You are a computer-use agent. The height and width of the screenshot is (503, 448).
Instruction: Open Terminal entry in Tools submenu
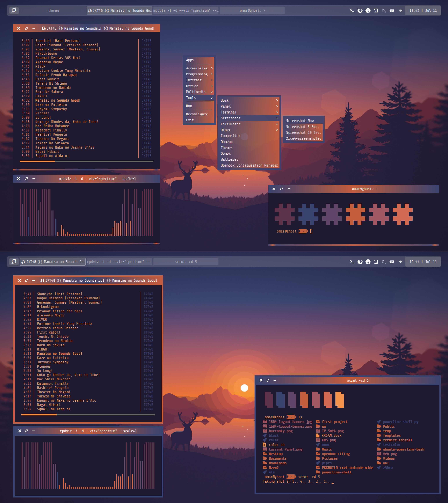pos(249,112)
